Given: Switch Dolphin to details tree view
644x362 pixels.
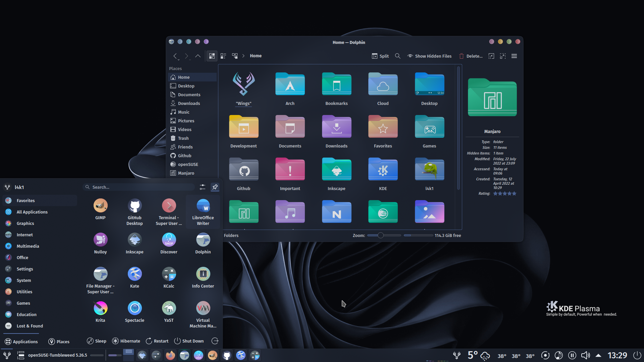Looking at the screenshot, I should click(235, 56).
